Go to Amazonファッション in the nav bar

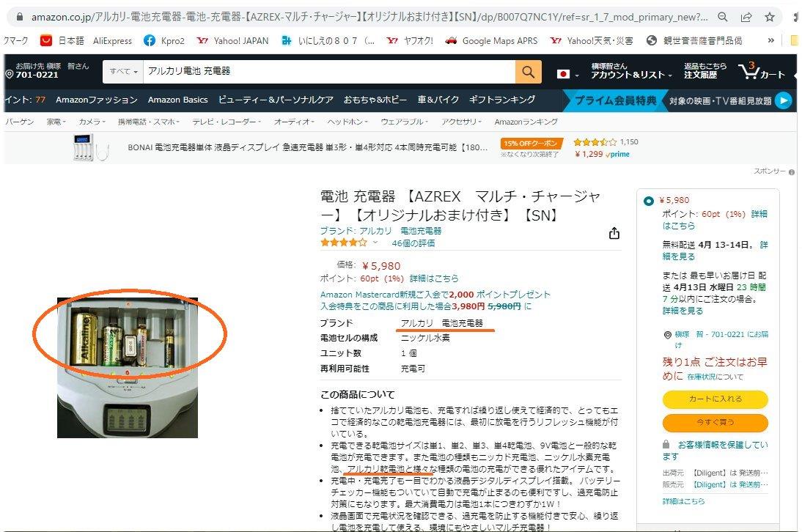(x=97, y=100)
